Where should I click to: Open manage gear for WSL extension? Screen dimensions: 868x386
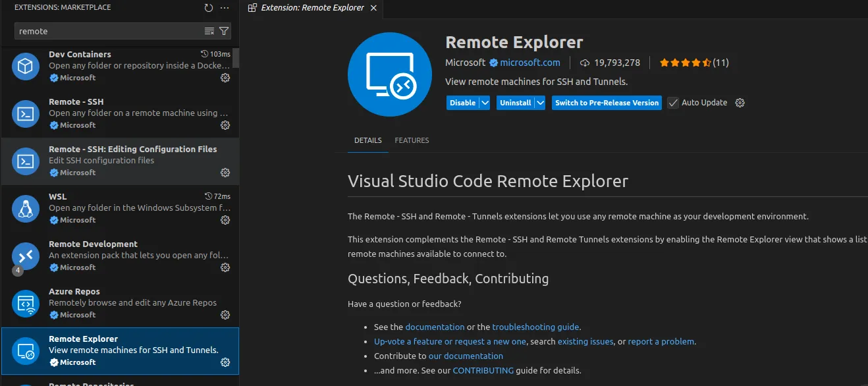pos(225,220)
